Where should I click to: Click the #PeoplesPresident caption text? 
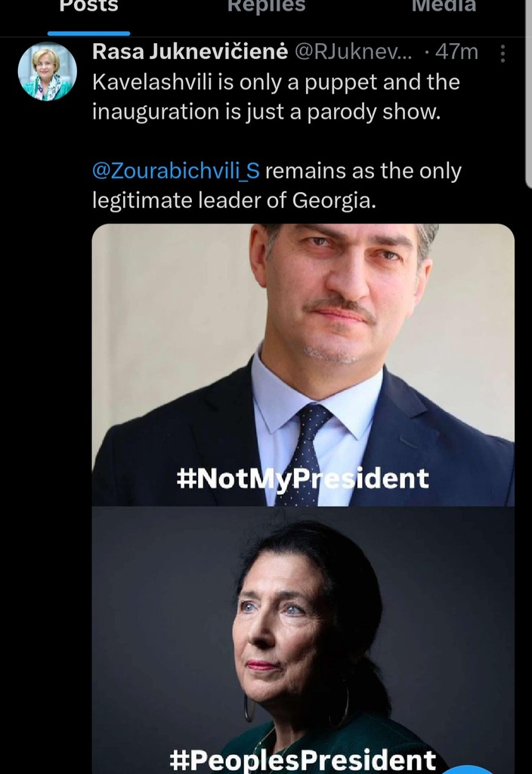coord(303,759)
